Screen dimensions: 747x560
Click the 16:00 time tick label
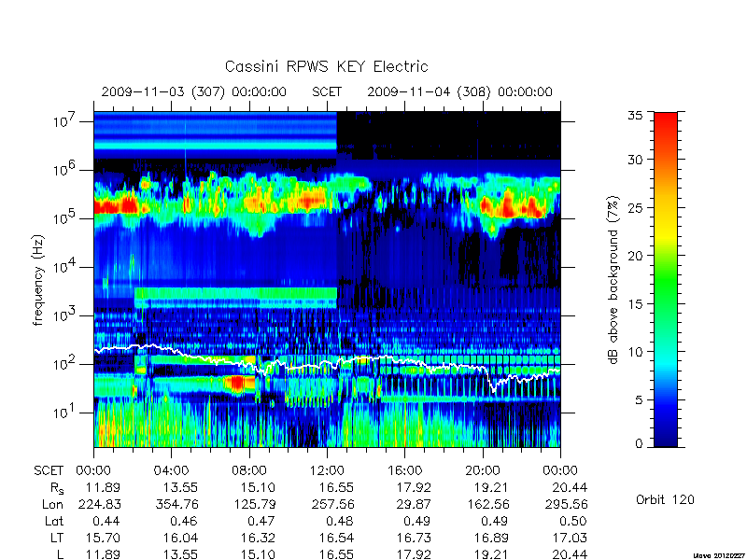(405, 471)
